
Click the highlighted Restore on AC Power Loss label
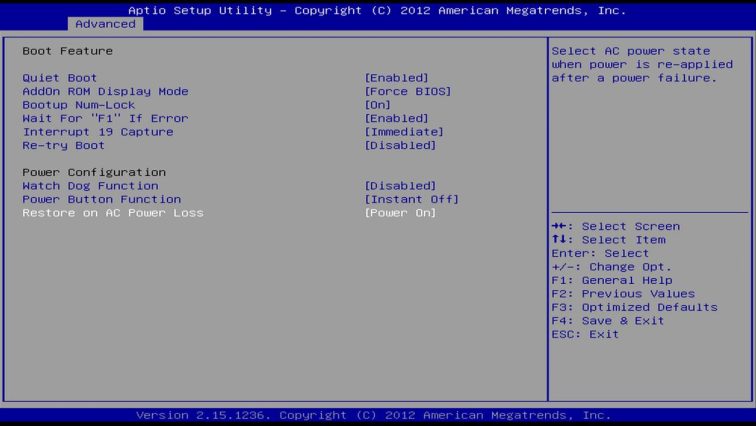click(112, 213)
